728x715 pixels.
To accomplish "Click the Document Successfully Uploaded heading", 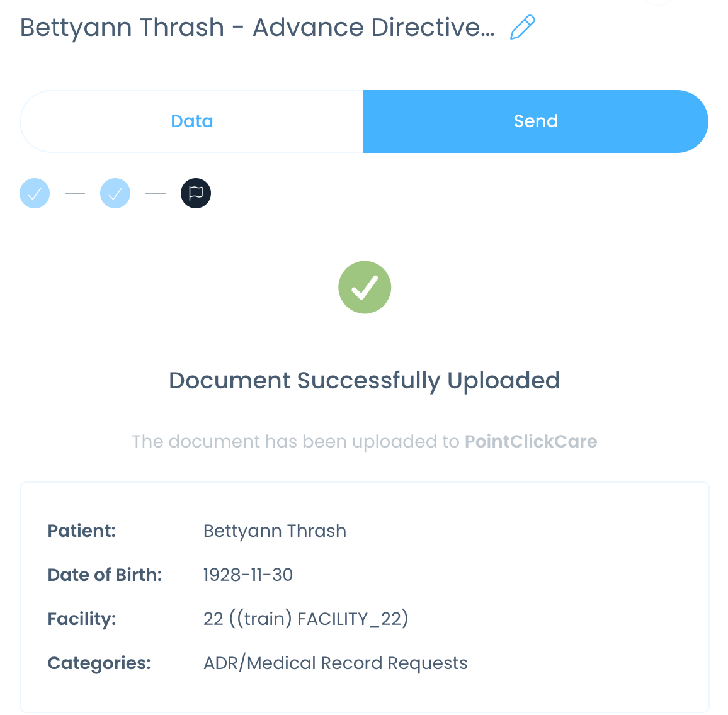I will click(365, 380).
